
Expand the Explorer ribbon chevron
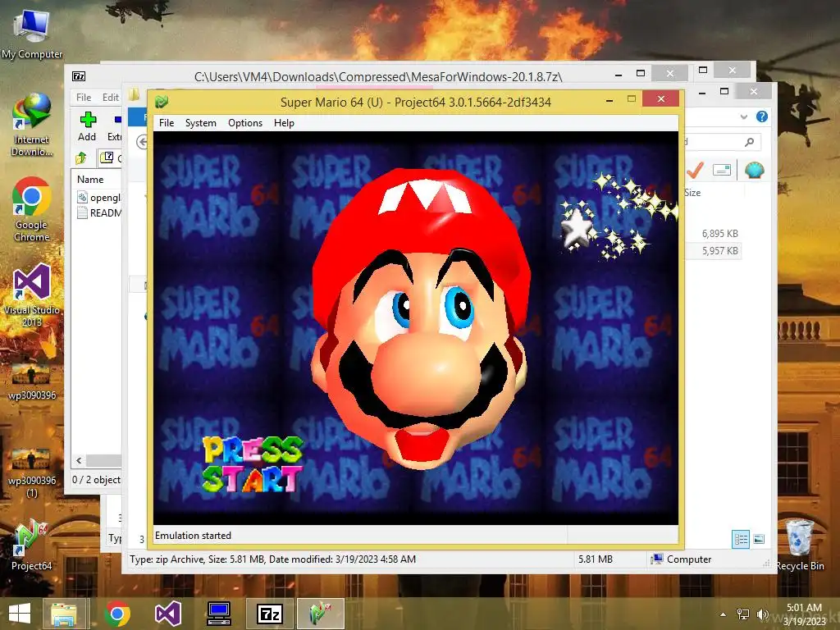coord(743,116)
